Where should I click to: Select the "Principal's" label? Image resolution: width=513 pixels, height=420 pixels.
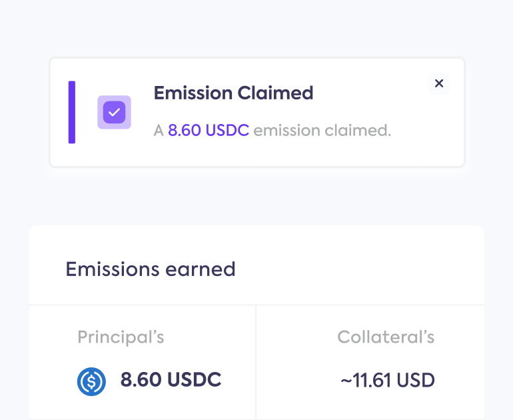tap(121, 337)
